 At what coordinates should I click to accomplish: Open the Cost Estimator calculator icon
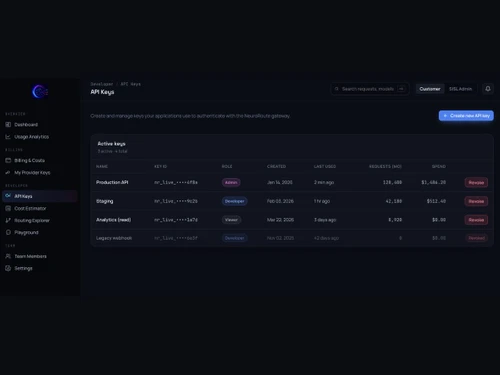tap(8, 208)
